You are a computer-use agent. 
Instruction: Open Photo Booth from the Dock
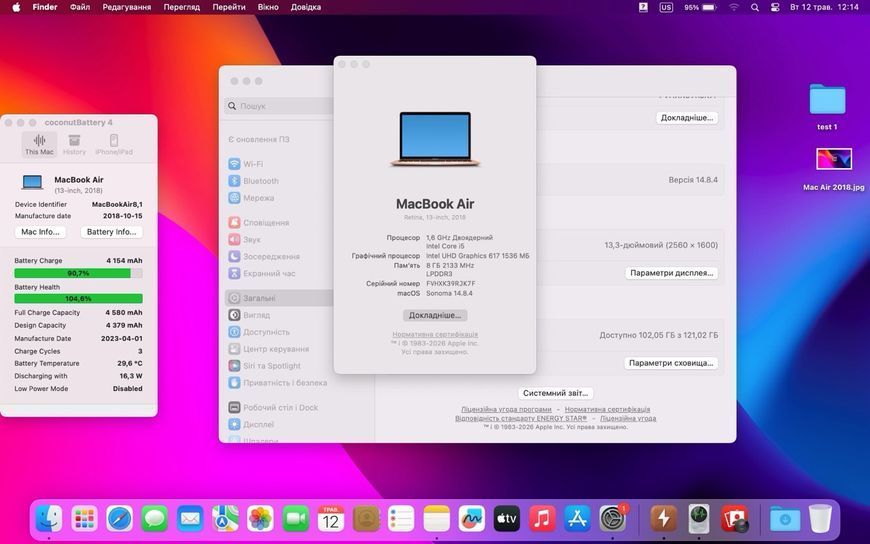click(735, 520)
